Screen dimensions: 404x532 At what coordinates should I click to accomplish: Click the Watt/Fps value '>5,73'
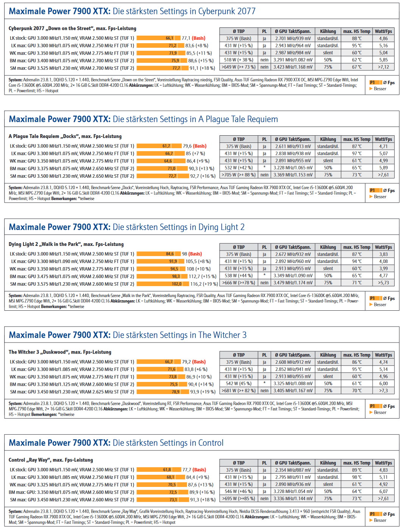pyautogui.click(x=383, y=283)
